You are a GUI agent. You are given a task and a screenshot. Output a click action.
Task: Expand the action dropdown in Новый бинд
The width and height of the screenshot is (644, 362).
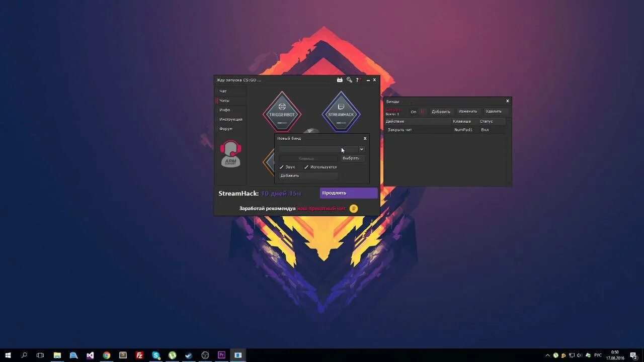(x=361, y=149)
